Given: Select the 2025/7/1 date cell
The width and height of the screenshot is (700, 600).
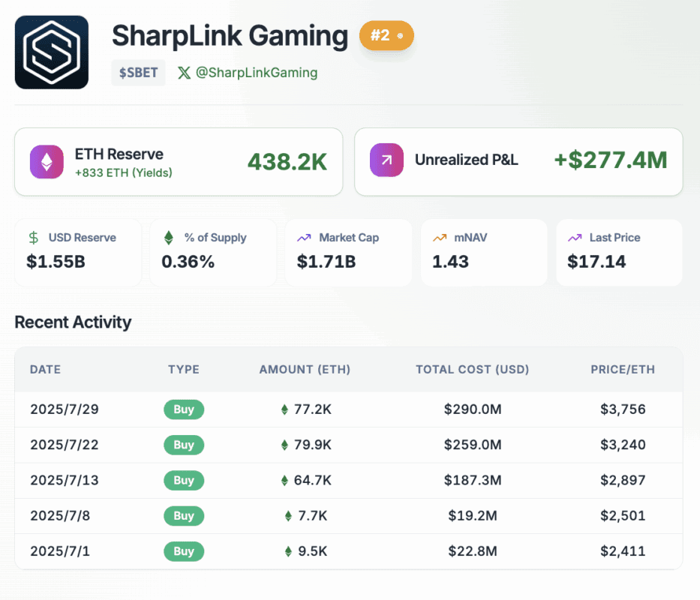Looking at the screenshot, I should (x=60, y=551).
